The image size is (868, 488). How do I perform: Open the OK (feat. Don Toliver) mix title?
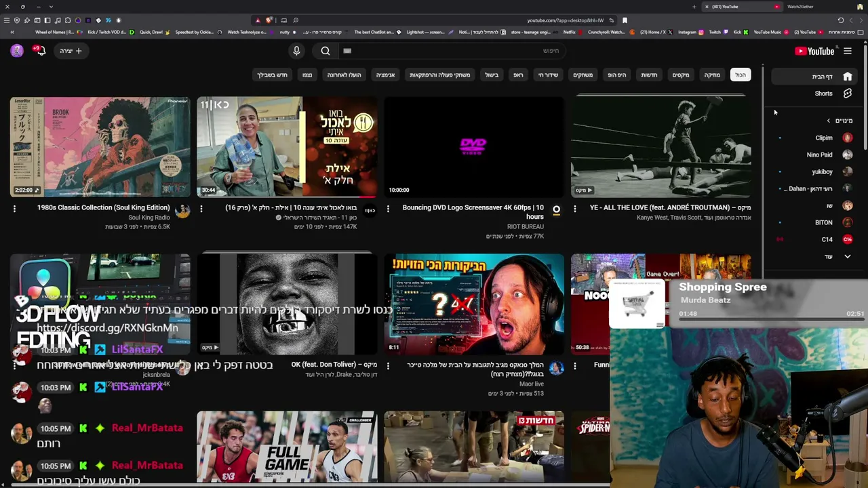334,365
